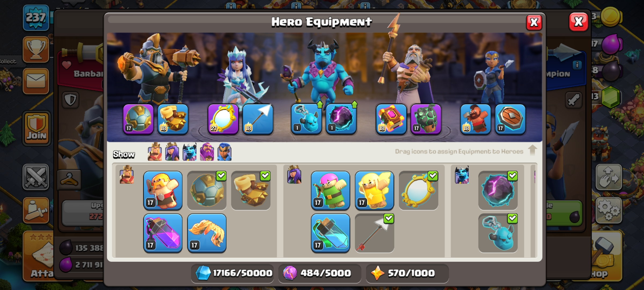
Task: Open the equipped Hog Rider Puppet slot
Action: pyautogui.click(x=475, y=119)
